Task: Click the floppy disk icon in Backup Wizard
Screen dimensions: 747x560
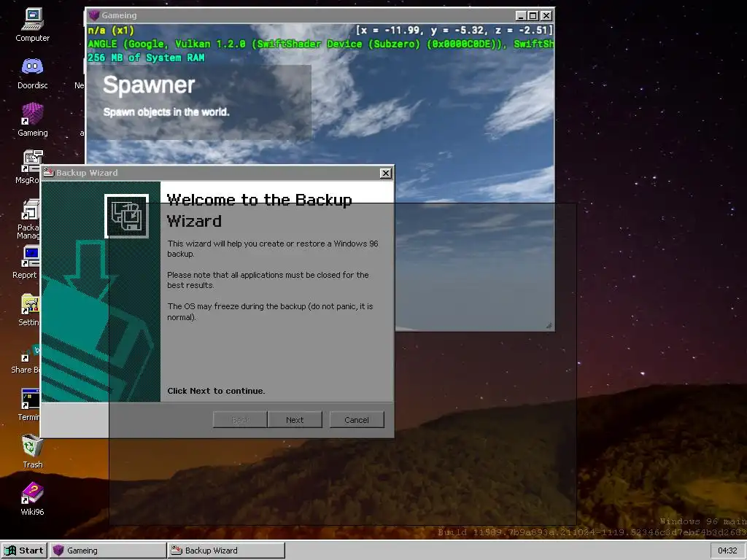Action: (127, 216)
